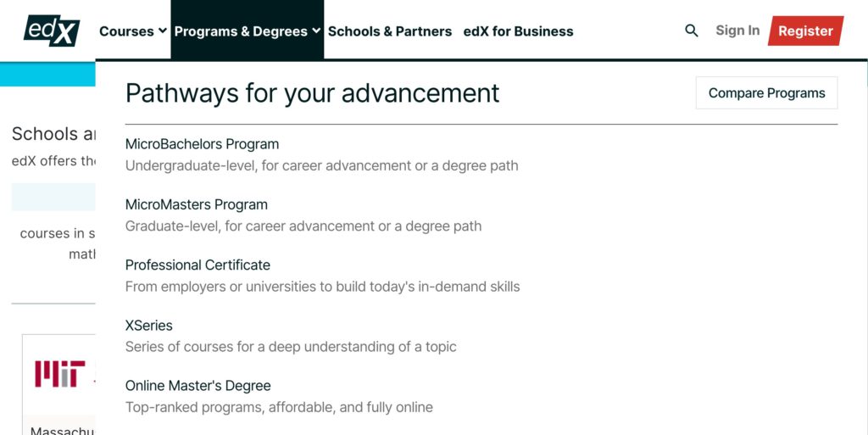Click MicroBachelors undergraduate-level description text
The height and width of the screenshot is (435, 868).
[321, 165]
